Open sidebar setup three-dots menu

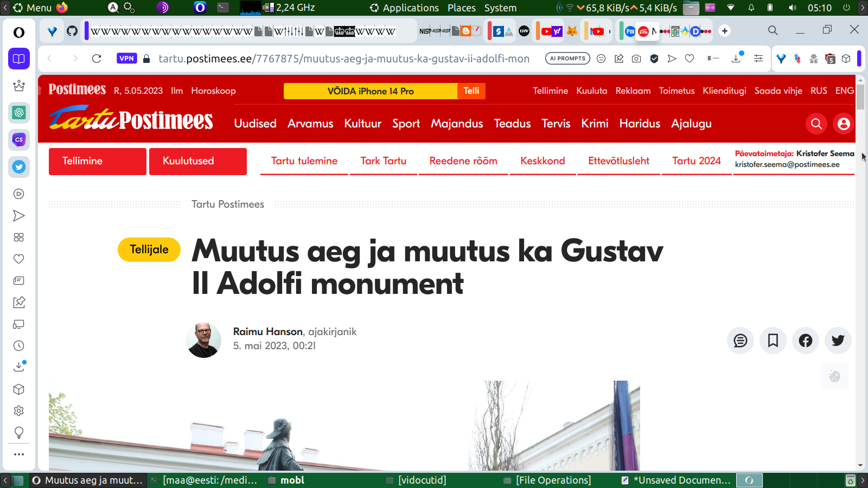click(x=19, y=454)
